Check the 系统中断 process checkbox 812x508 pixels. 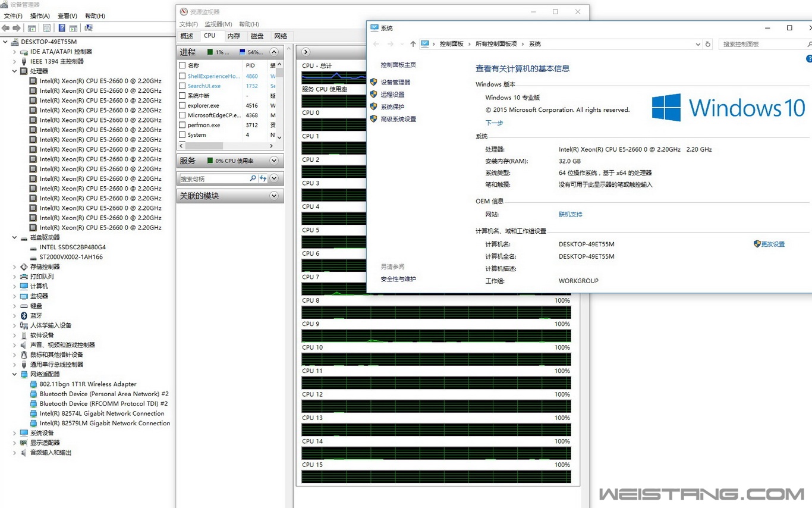coord(182,96)
